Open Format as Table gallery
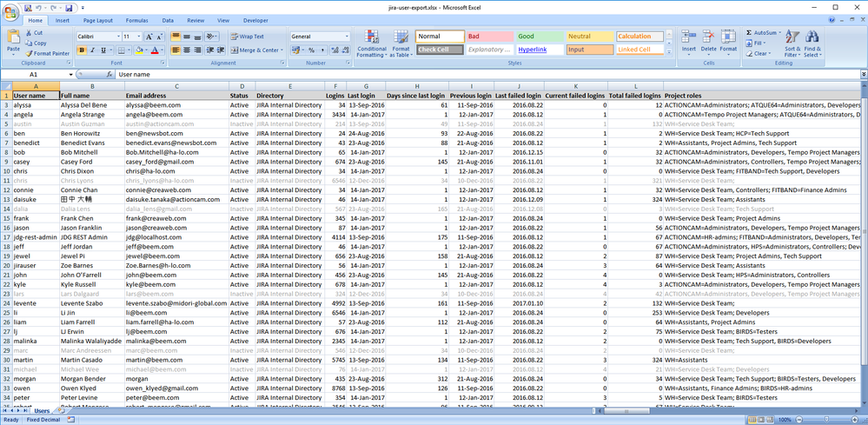This screenshot has height=425, width=868. 401,43
